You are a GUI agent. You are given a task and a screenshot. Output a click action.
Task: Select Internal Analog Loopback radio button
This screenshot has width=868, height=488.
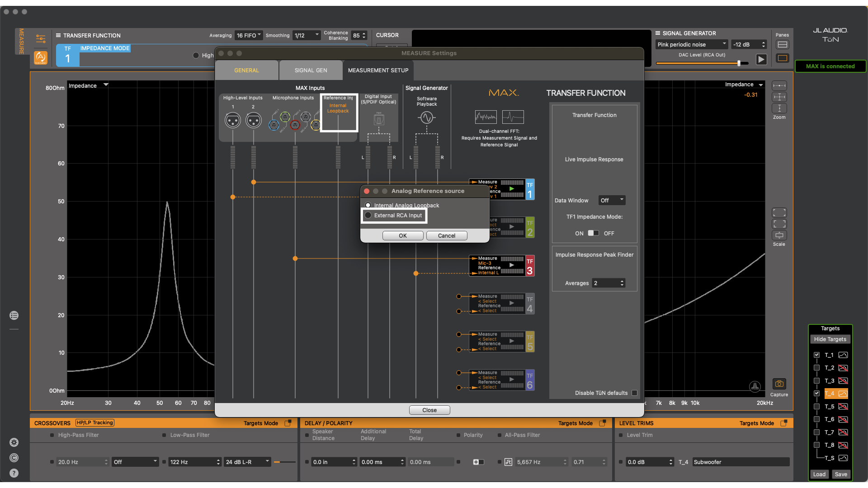point(368,205)
